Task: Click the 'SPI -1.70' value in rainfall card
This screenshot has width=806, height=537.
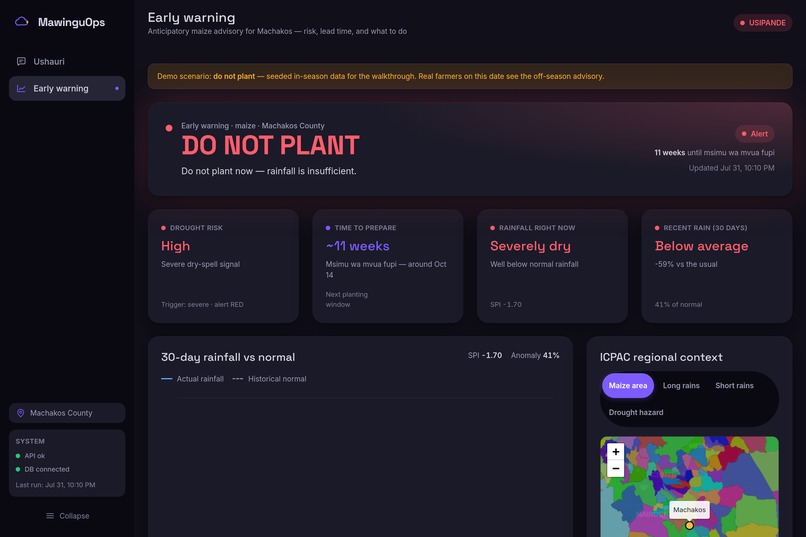Action: [505, 304]
